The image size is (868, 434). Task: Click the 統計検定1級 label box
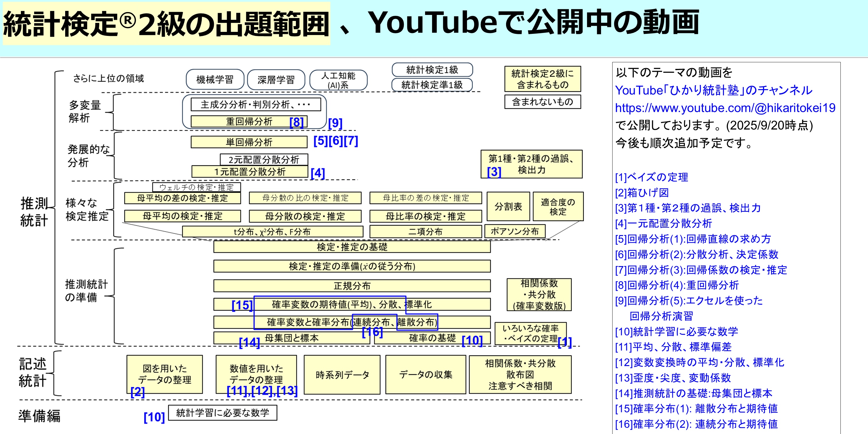point(432,70)
